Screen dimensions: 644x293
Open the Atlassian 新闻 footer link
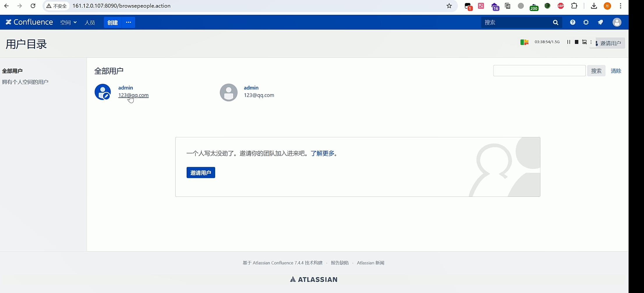coord(371,263)
